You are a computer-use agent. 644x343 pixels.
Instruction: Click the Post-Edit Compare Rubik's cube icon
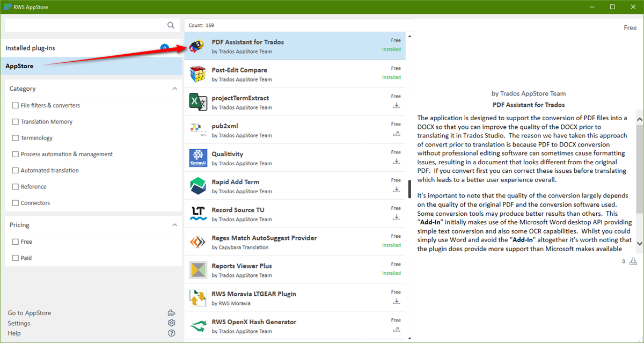pos(197,74)
